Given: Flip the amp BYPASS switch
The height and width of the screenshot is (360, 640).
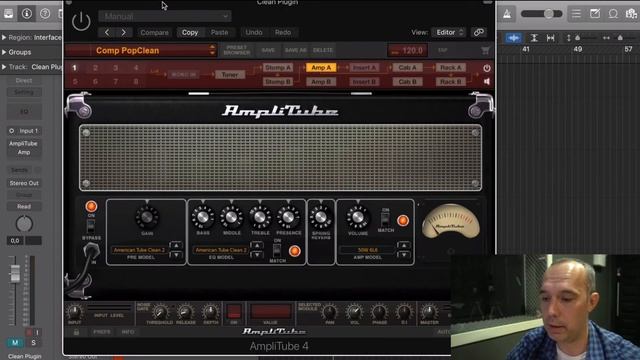Looking at the screenshot, I should [91, 226].
